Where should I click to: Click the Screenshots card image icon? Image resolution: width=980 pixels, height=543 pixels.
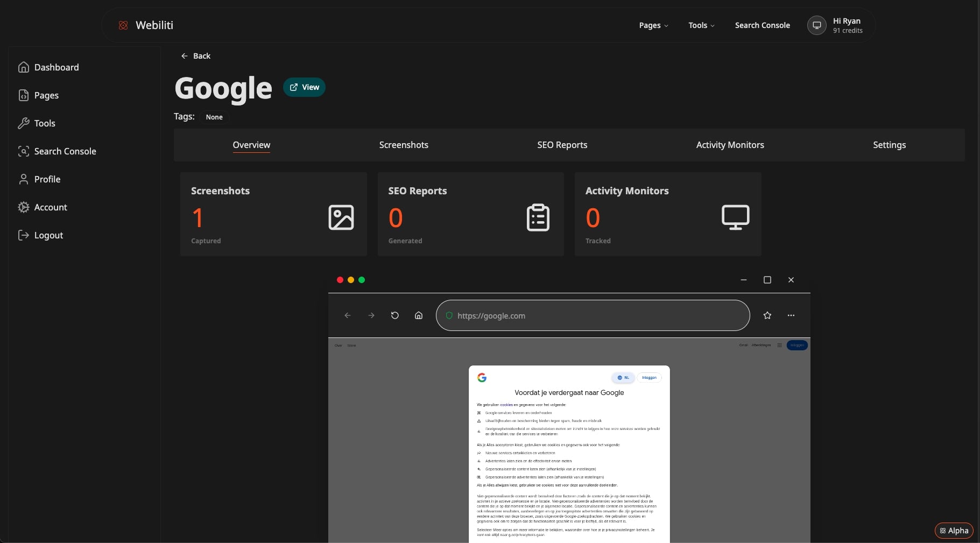tap(341, 217)
